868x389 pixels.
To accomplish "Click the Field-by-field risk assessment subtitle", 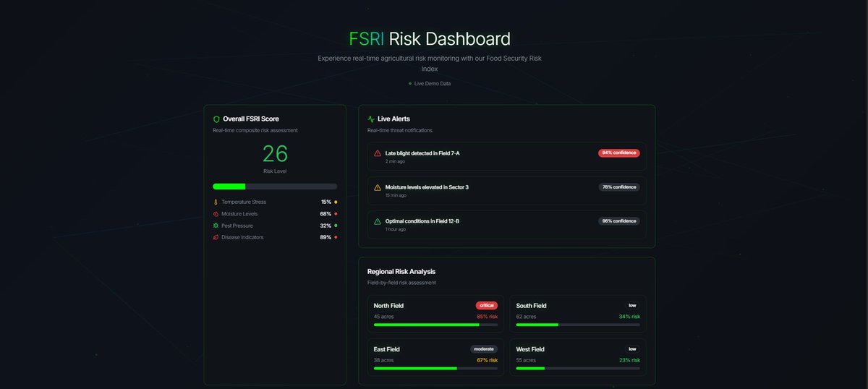I will tap(401, 283).
